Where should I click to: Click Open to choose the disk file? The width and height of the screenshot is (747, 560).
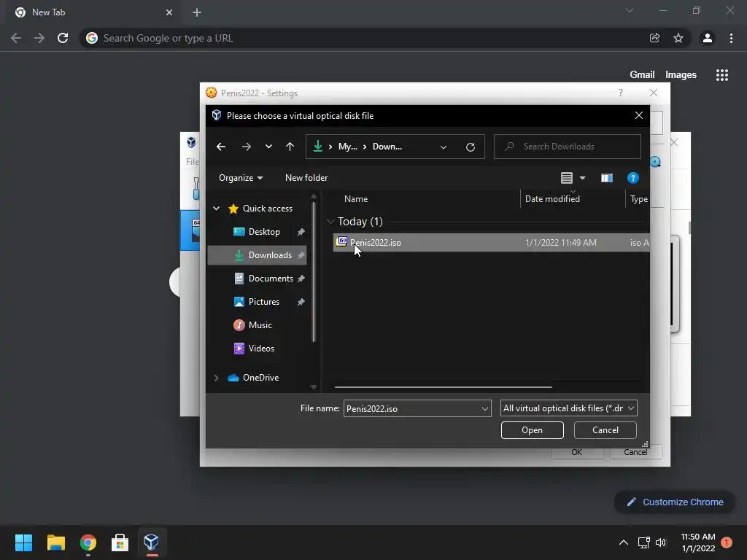coord(532,430)
